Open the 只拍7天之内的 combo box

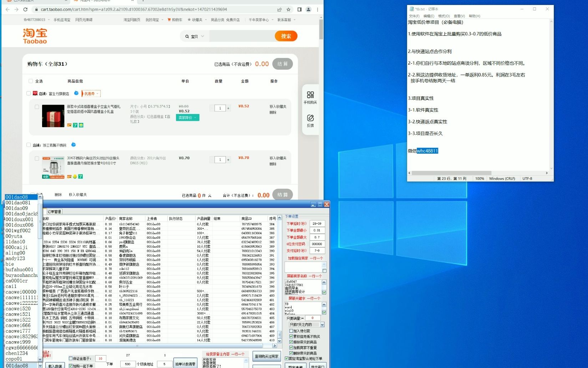pyautogui.click(x=306, y=324)
